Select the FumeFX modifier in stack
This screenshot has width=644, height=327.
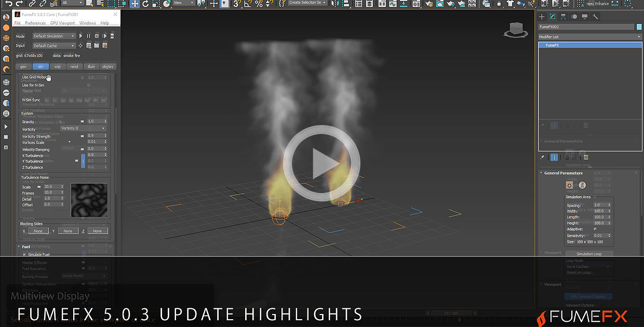click(x=590, y=45)
